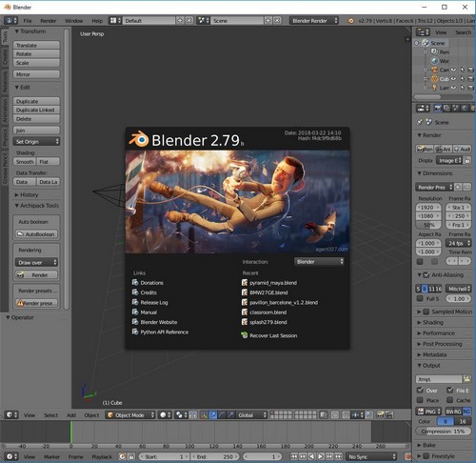This screenshot has width=476, height=463.
Task: Open the Help menu
Action: [97, 21]
